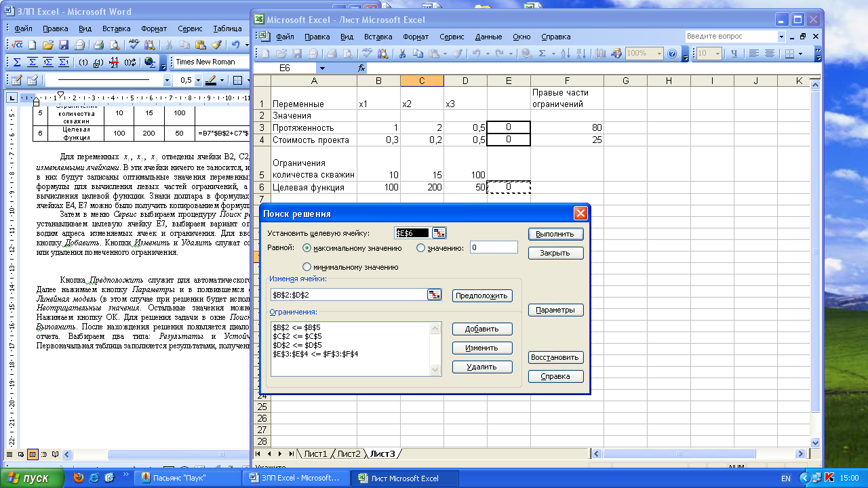Click AutoSum sigma icon in Excel toolbar
The image size is (868, 488).
pyautogui.click(x=542, y=54)
